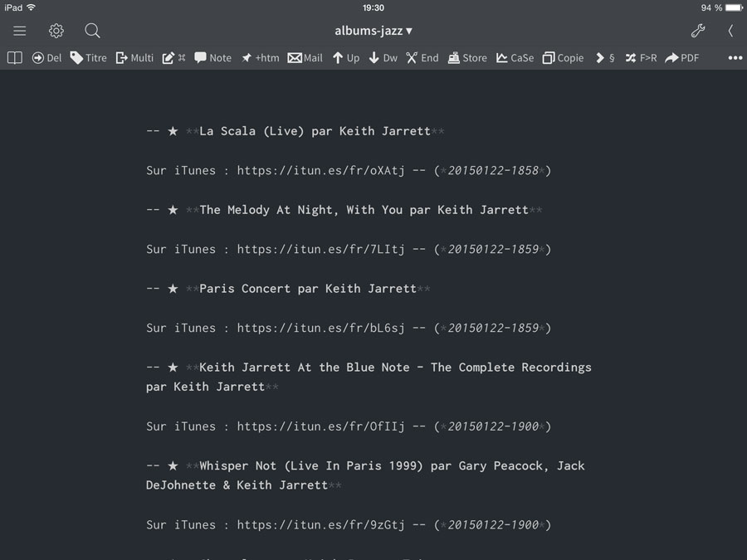Tap the search magnifier icon

92,31
